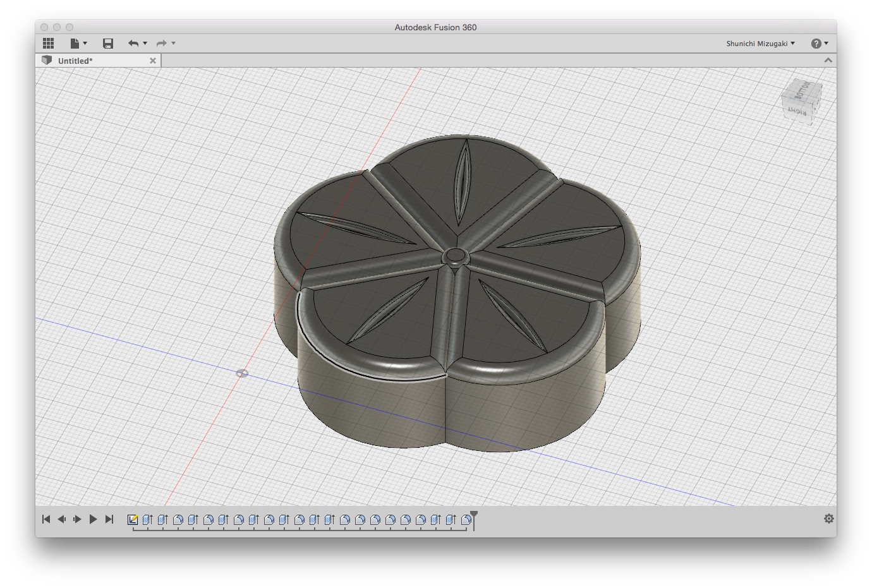
Task: Open the Help question mark menu
Action: click(820, 44)
